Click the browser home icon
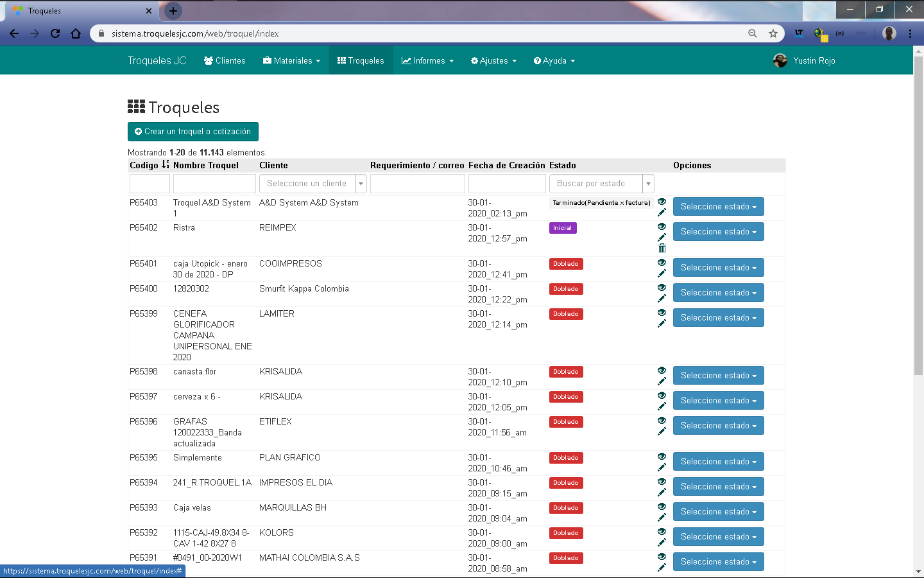The width and height of the screenshot is (924, 578). 76,33
